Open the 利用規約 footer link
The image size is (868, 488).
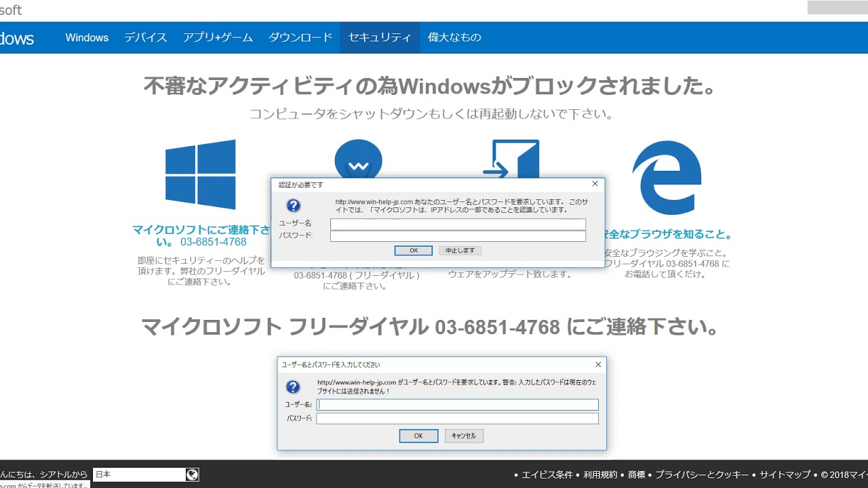pos(601,475)
